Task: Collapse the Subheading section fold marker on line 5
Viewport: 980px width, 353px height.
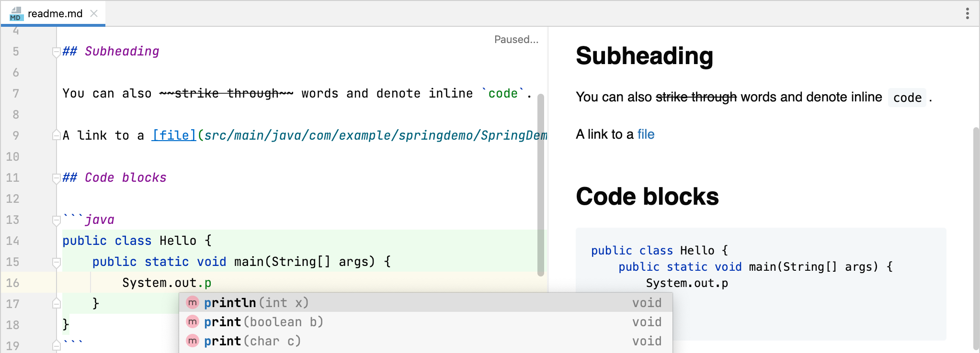Action: coord(56,52)
